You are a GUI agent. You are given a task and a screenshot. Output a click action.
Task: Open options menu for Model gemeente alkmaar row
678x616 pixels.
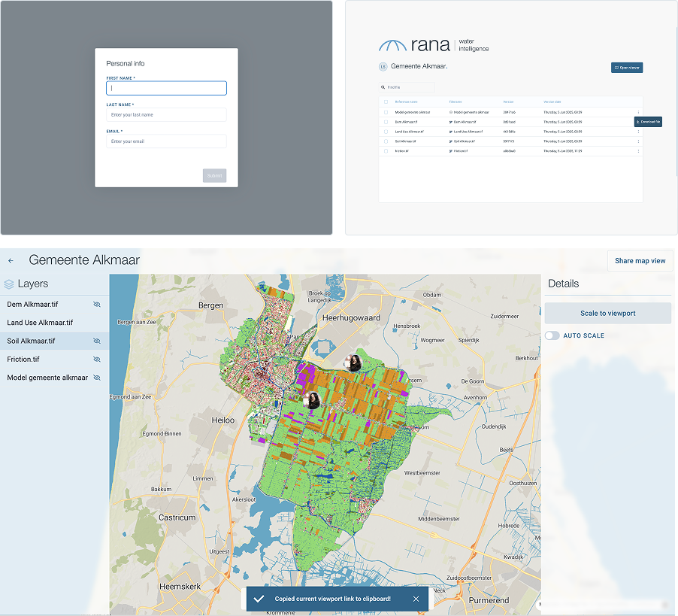coord(638,112)
